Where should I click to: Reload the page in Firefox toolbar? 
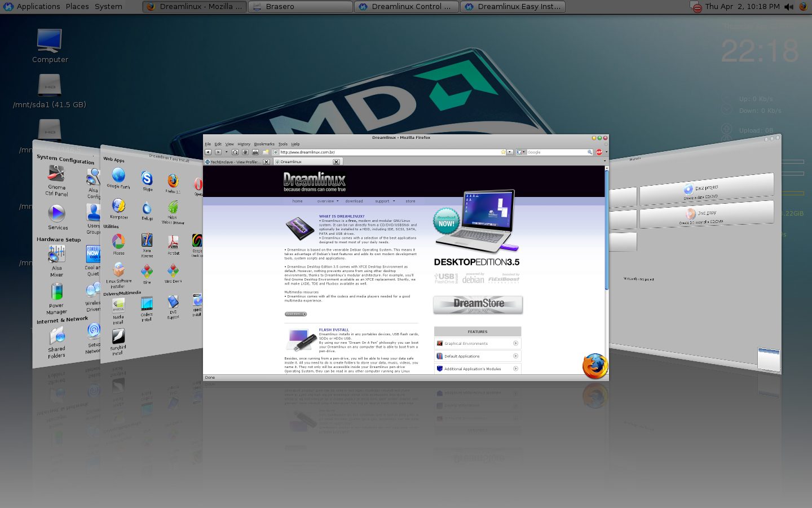click(x=235, y=152)
